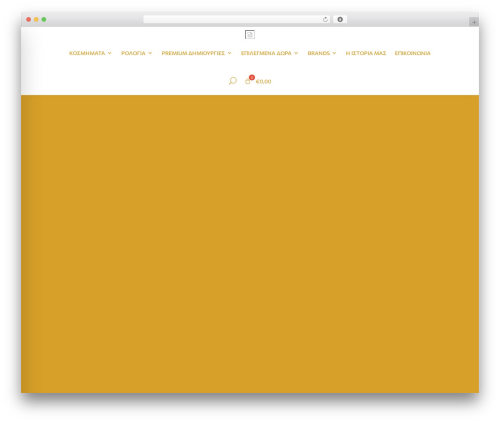Viewport: 500px width, 423px height.
Task: Minimize the window with yellow button
Action: tap(36, 20)
